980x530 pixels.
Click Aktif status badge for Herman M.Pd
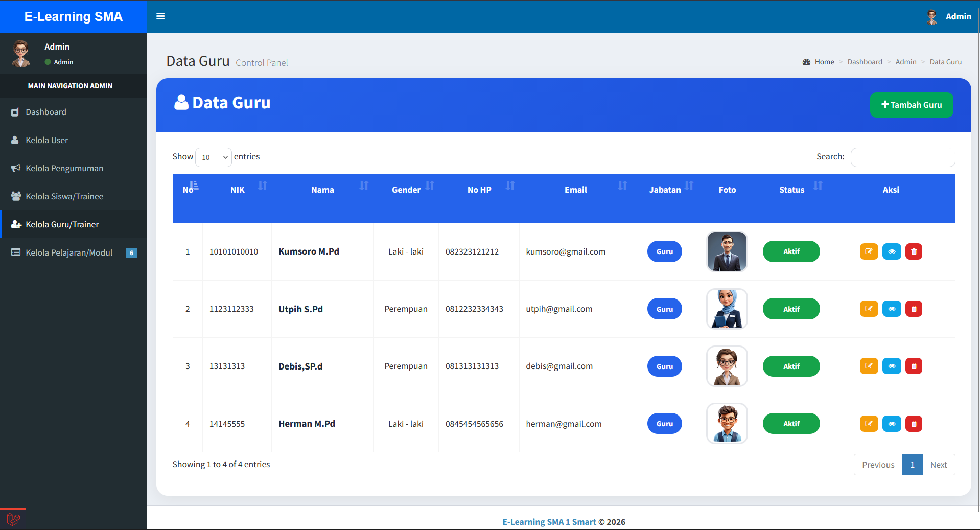click(x=791, y=424)
